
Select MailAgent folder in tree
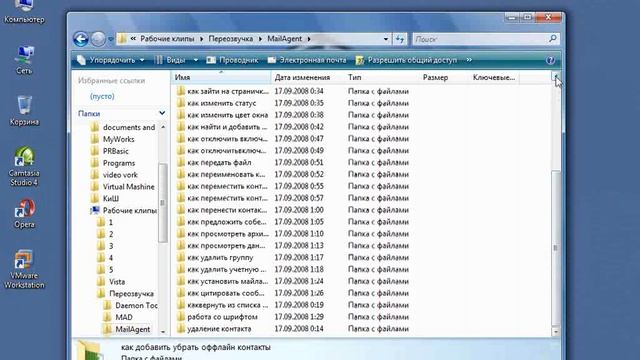(x=127, y=329)
